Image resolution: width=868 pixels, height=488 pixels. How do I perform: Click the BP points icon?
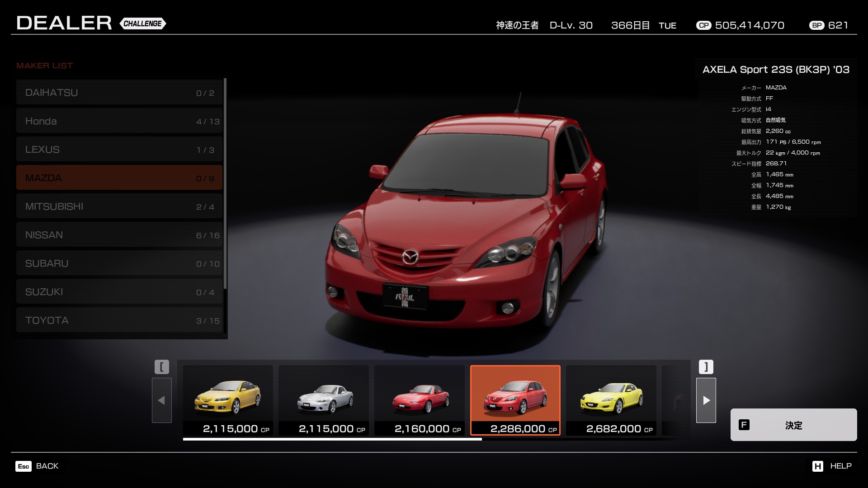(816, 26)
